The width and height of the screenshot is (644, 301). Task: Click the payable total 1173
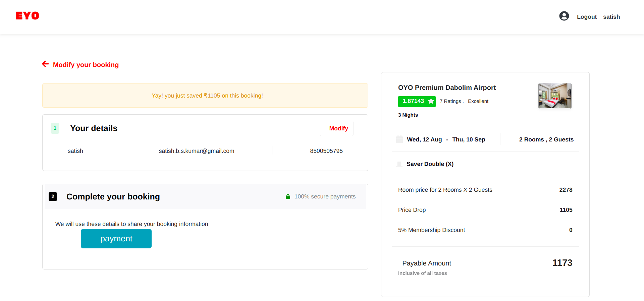click(562, 263)
